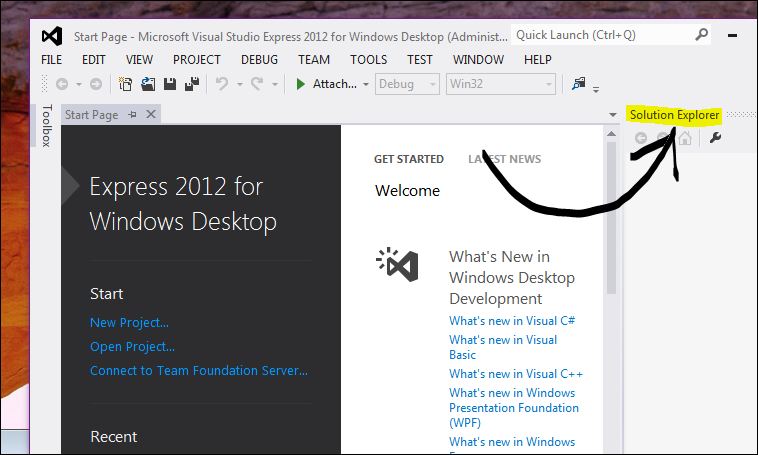
Task: Minimize the Visual Studio window
Action: coord(732,35)
